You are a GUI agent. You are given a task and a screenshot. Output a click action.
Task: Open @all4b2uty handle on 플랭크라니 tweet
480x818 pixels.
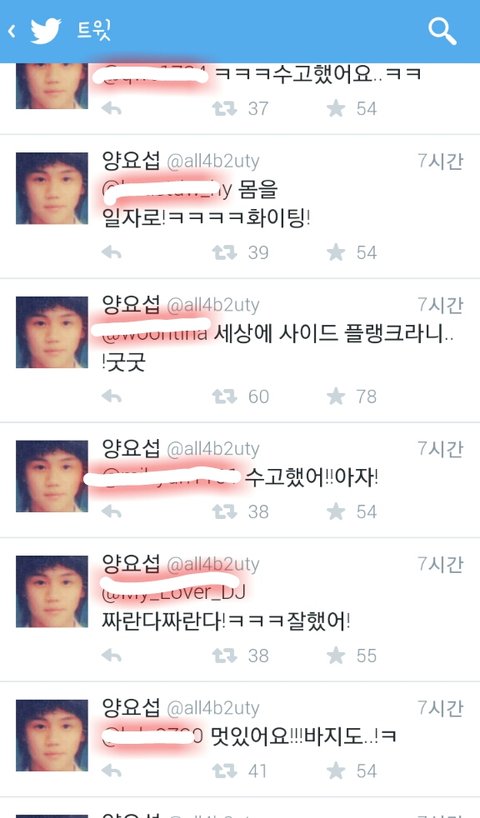tap(213, 306)
